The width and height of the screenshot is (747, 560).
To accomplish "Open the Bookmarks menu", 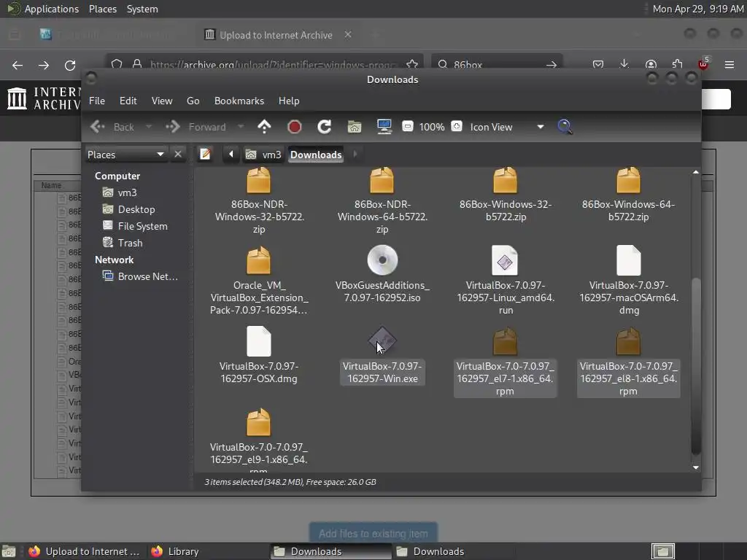I will tap(239, 101).
